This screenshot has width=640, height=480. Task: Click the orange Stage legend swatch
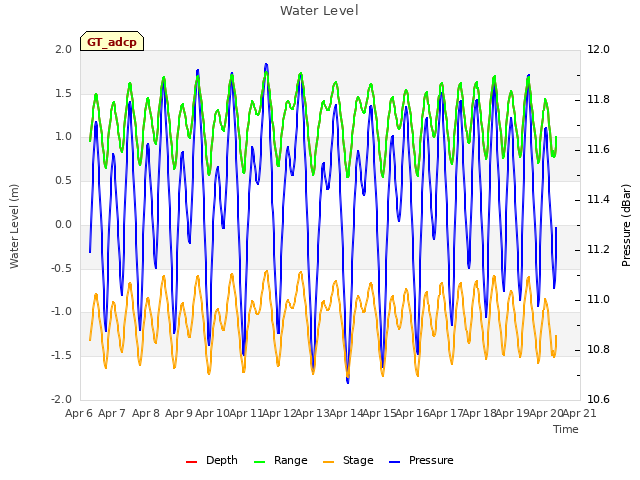pyautogui.click(x=328, y=462)
